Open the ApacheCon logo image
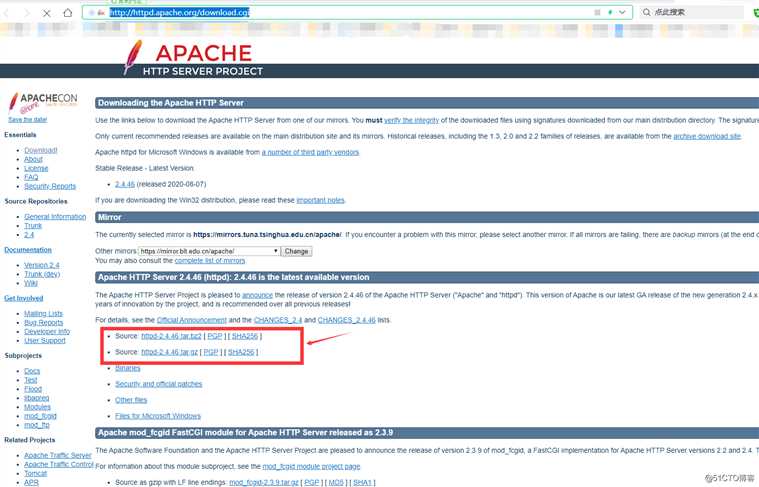Image resolution: width=759 pixels, height=487 pixels. click(x=43, y=102)
